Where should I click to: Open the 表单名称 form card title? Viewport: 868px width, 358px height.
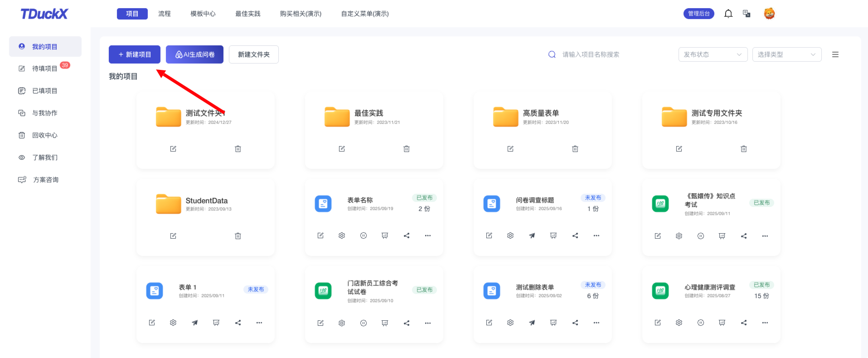[x=360, y=200]
